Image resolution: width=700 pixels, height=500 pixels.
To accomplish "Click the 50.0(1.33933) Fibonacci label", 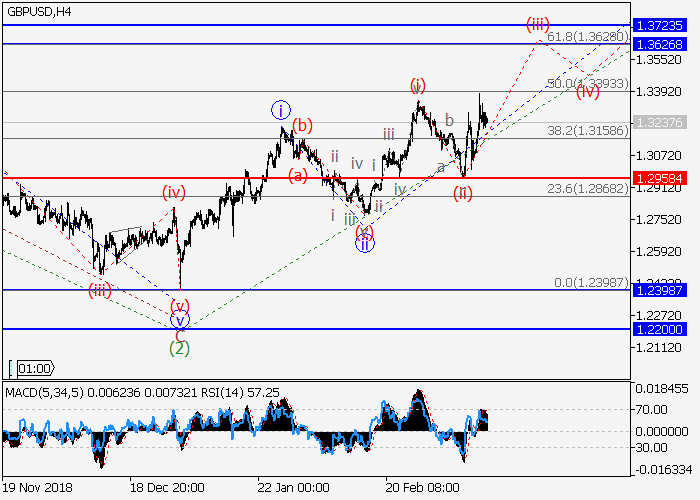I will [588, 83].
